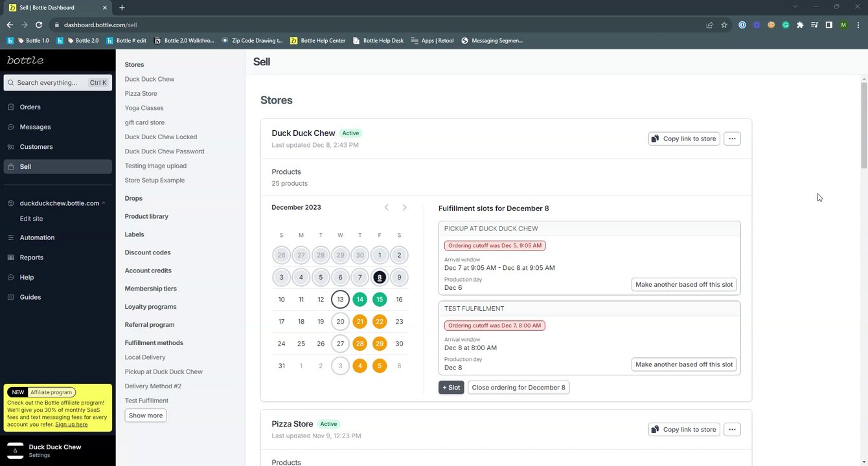
Task: Click the + Slot button
Action: [451, 387]
